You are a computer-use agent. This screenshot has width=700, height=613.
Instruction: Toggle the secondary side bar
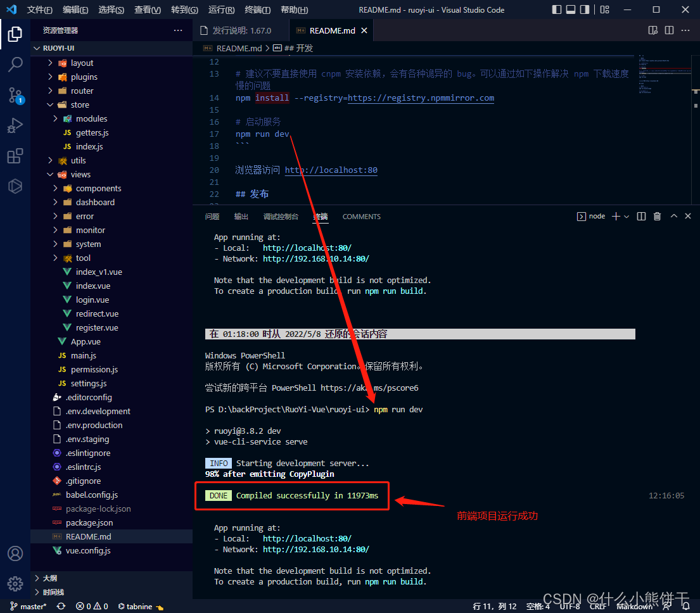pos(584,9)
